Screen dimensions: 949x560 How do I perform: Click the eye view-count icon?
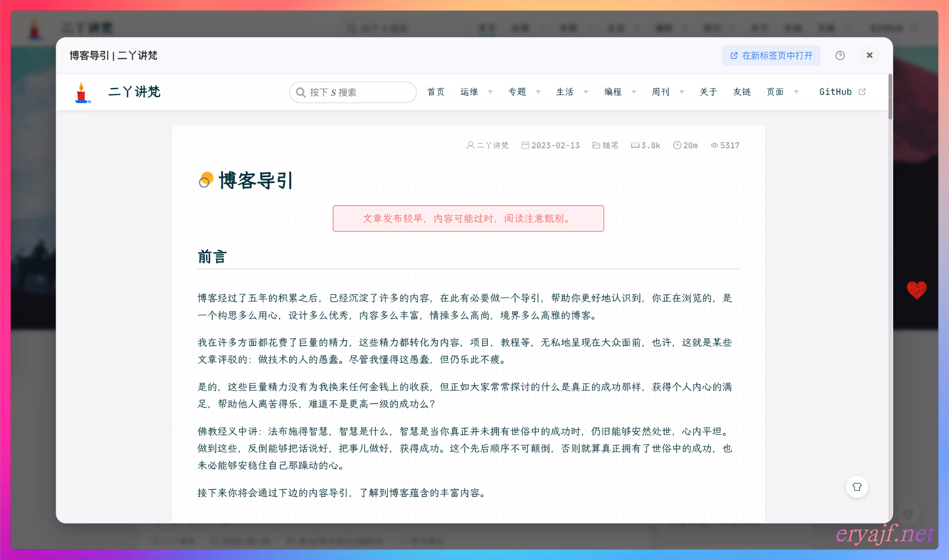pyautogui.click(x=714, y=145)
